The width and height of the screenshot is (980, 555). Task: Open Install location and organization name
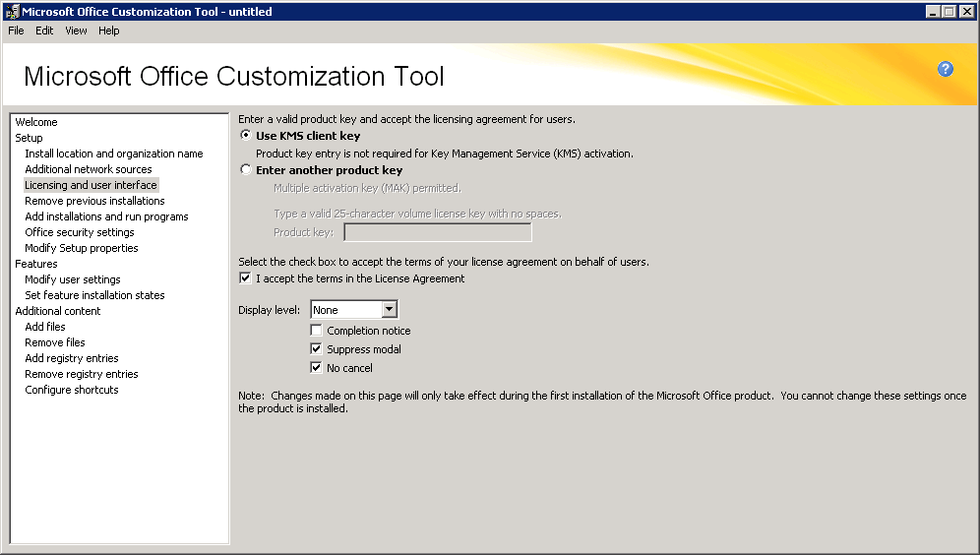coord(114,154)
